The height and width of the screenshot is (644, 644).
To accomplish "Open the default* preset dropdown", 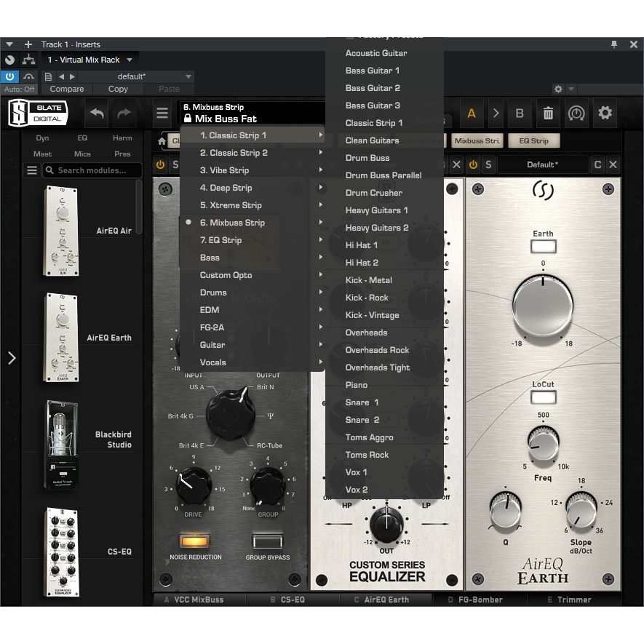I will 188,76.
